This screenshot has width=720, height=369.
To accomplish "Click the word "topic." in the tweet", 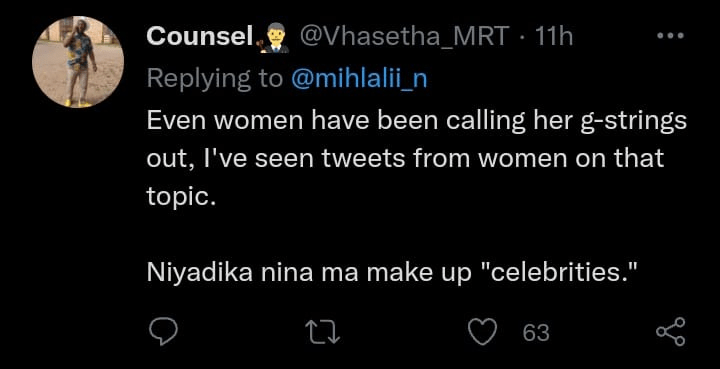I will point(181,197).
